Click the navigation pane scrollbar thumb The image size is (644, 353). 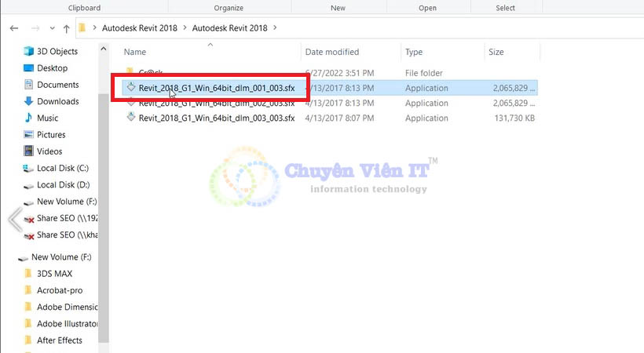coord(104,217)
